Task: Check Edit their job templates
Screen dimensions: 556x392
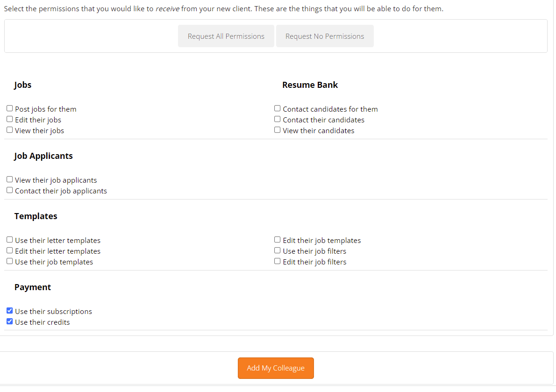Action: (277, 240)
